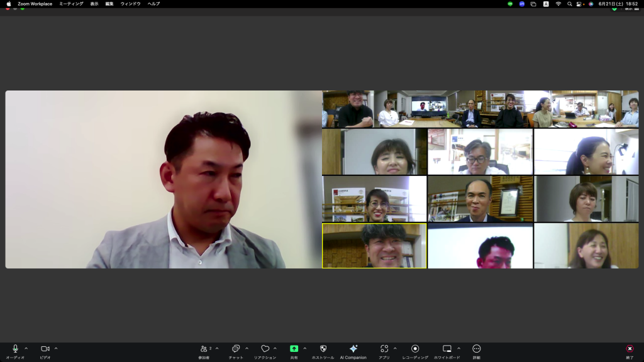Expand the audio options arrow beside オーディオ
Image resolution: width=644 pixels, height=362 pixels.
click(x=26, y=348)
